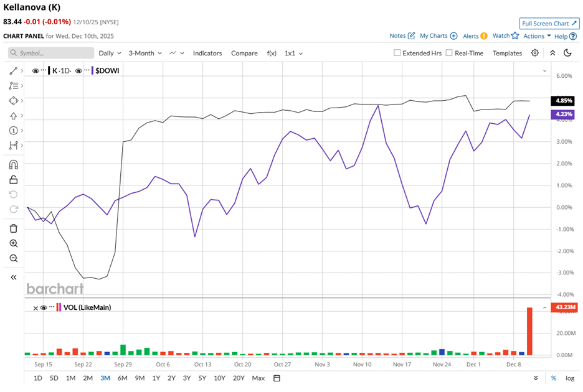Select the Fibonacci lines tool
This screenshot has height=392, width=583.
pyautogui.click(x=13, y=86)
